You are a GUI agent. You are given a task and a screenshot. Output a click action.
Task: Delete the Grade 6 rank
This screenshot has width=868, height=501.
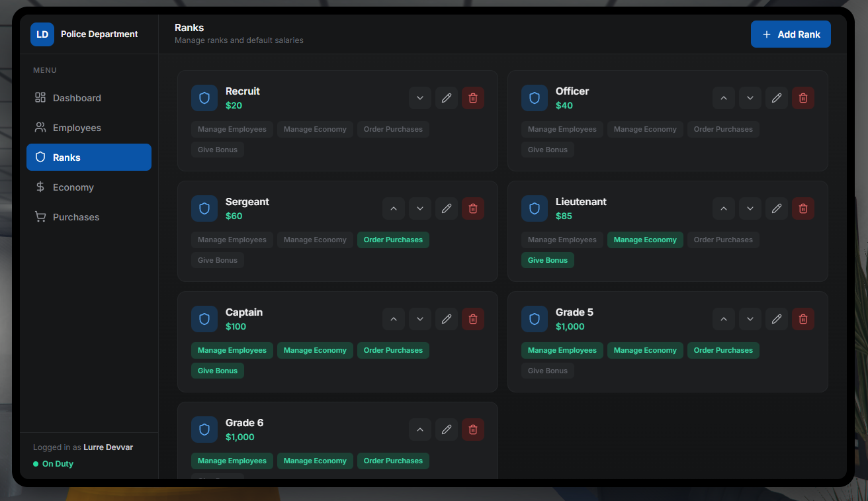(x=473, y=430)
